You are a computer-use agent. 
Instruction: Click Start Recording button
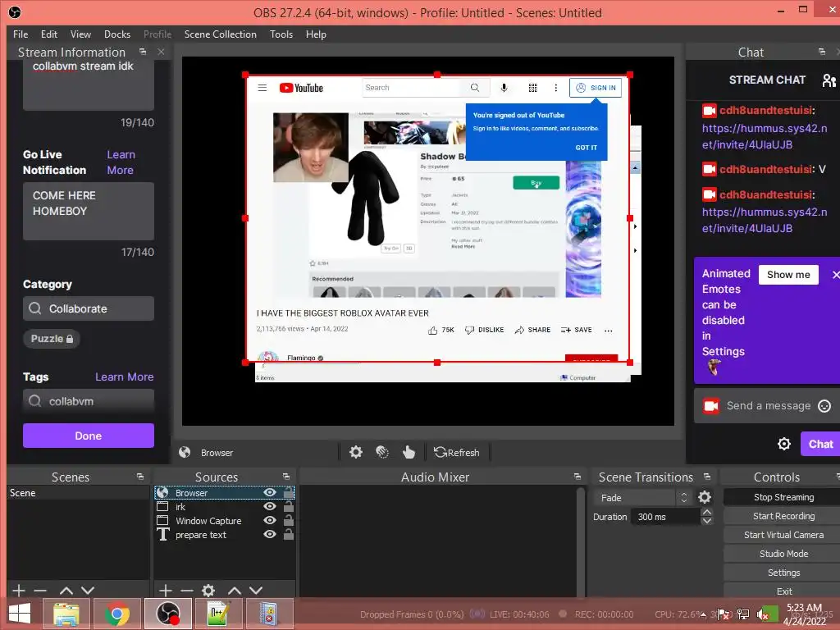click(783, 516)
